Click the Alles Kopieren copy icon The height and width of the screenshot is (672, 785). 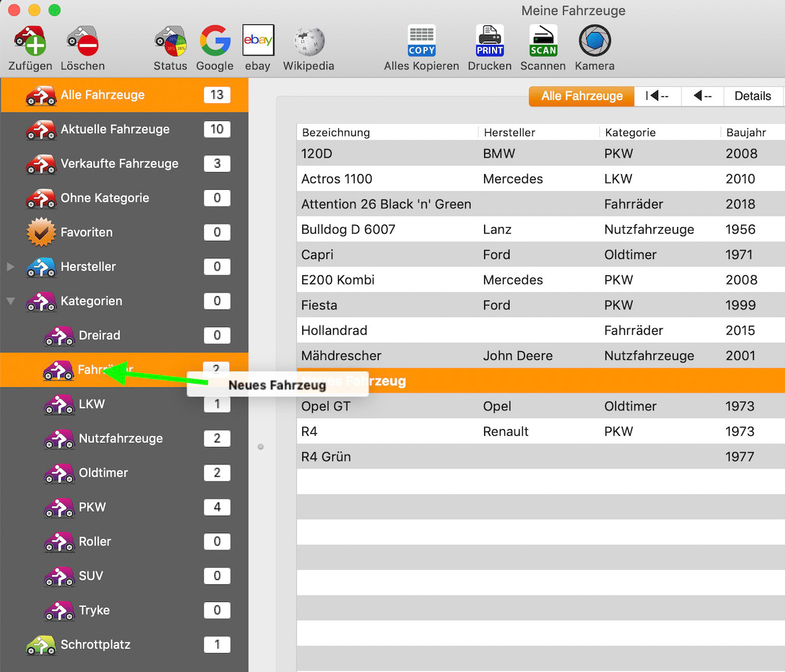421,41
